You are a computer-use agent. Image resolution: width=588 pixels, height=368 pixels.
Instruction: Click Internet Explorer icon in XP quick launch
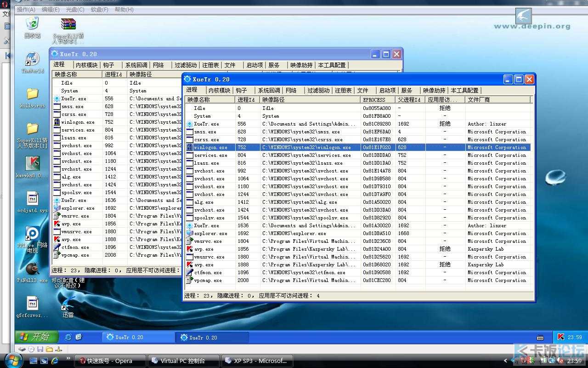pyautogui.click(x=68, y=337)
